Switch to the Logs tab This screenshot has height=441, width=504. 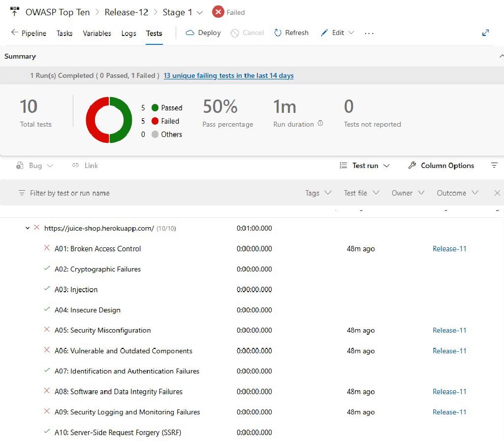128,34
